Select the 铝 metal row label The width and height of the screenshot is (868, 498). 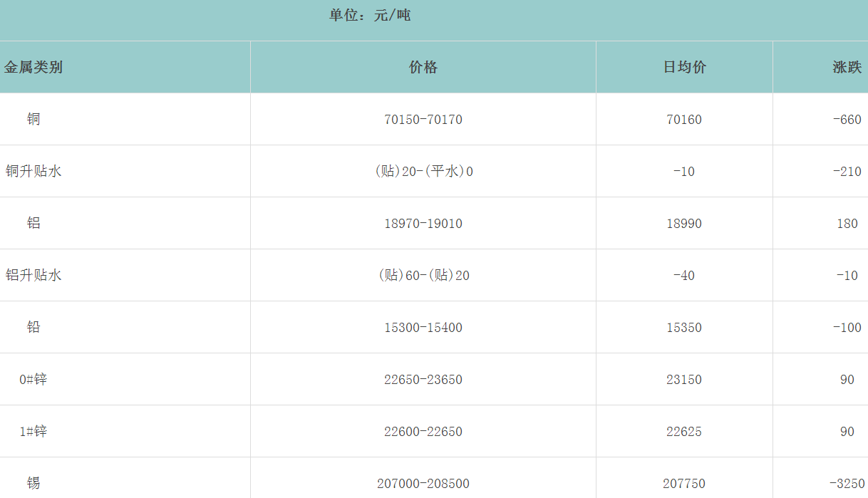point(33,223)
